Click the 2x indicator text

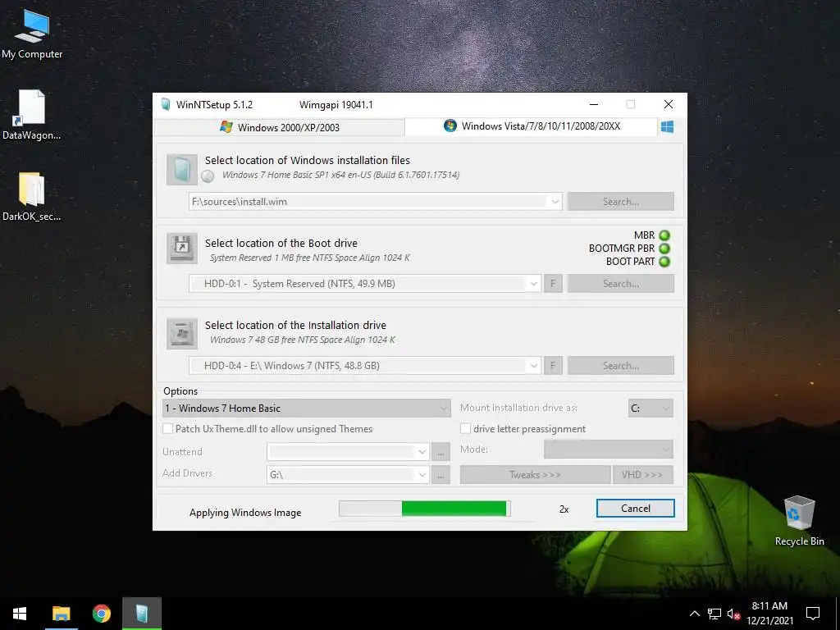click(564, 509)
